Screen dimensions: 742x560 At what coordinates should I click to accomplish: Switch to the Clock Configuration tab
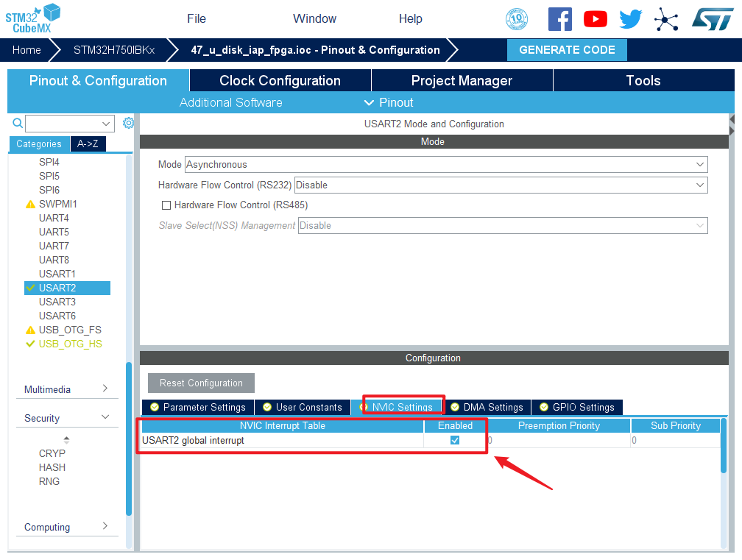[x=280, y=81]
